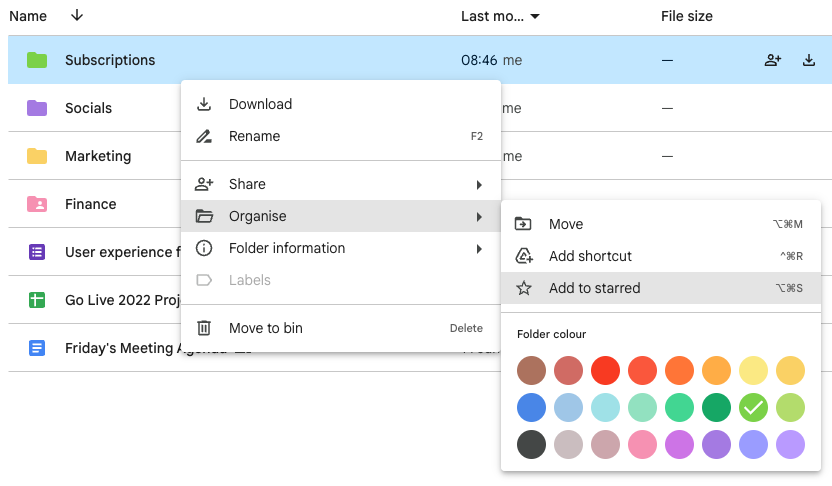Select the Socials folder name
The height and width of the screenshot is (486, 832).
(x=89, y=108)
